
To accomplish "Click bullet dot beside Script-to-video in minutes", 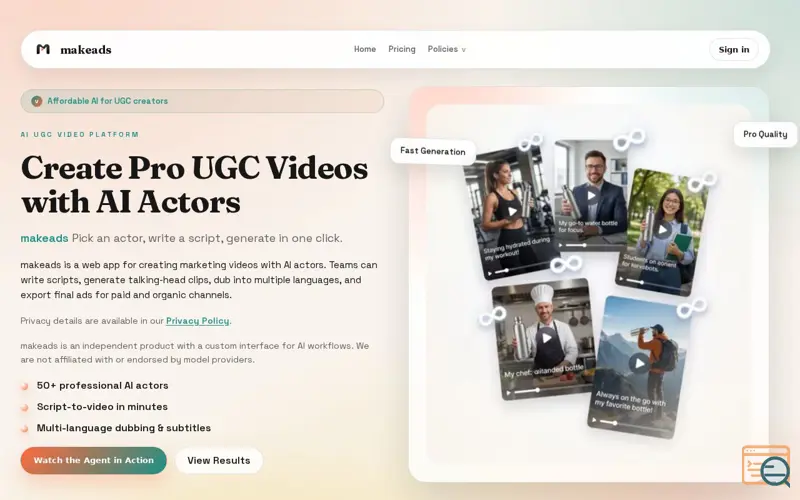I will pyautogui.click(x=24, y=408).
